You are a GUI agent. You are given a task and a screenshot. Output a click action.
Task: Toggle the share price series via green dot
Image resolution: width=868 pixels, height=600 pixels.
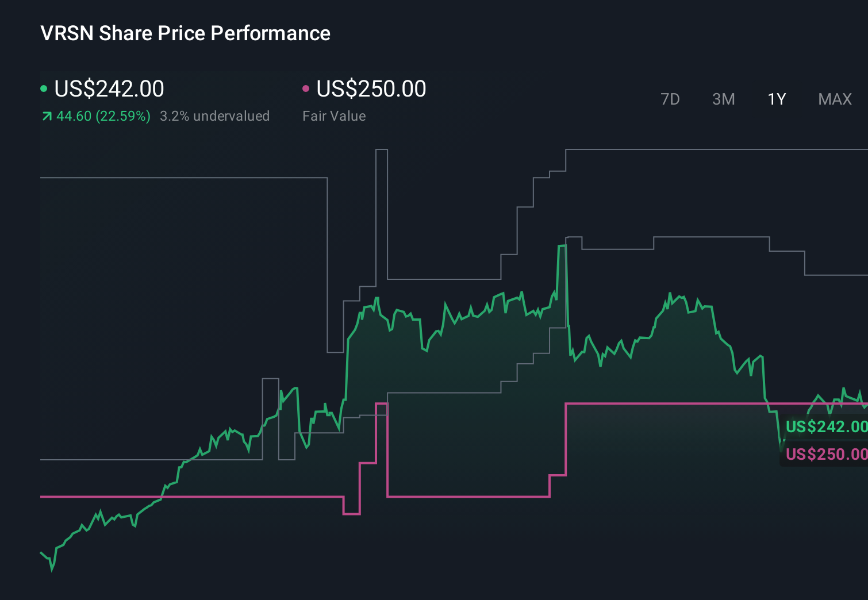tap(44, 88)
